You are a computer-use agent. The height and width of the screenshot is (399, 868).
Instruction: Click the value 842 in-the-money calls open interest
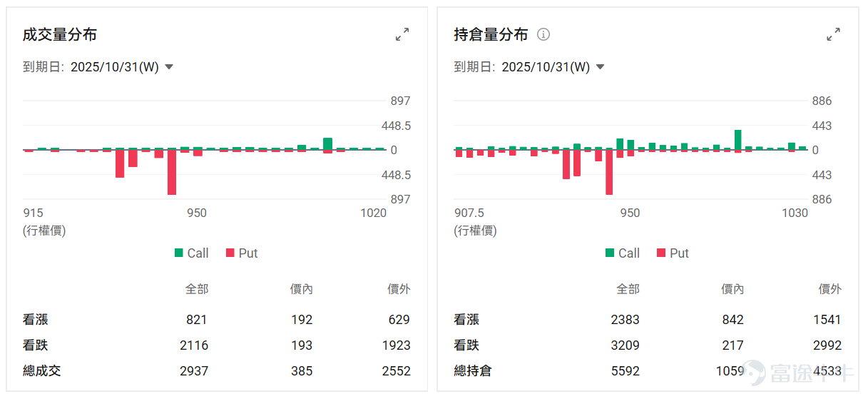[x=732, y=320]
